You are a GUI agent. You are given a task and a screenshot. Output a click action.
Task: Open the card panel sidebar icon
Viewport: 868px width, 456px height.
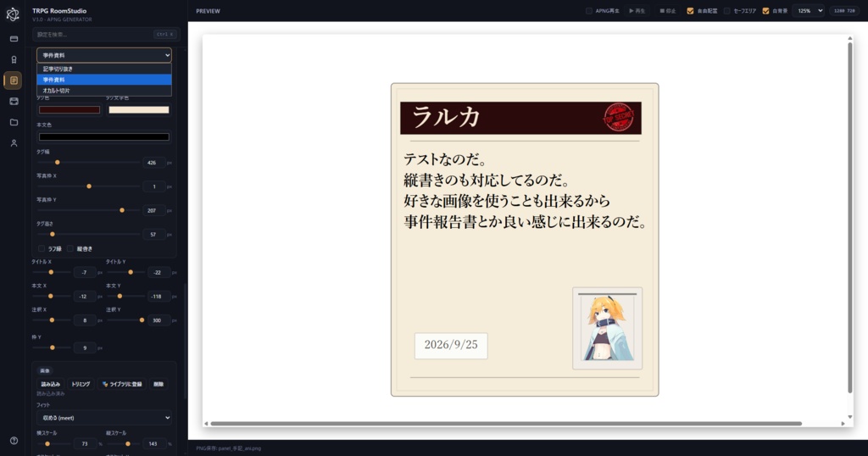tap(14, 39)
